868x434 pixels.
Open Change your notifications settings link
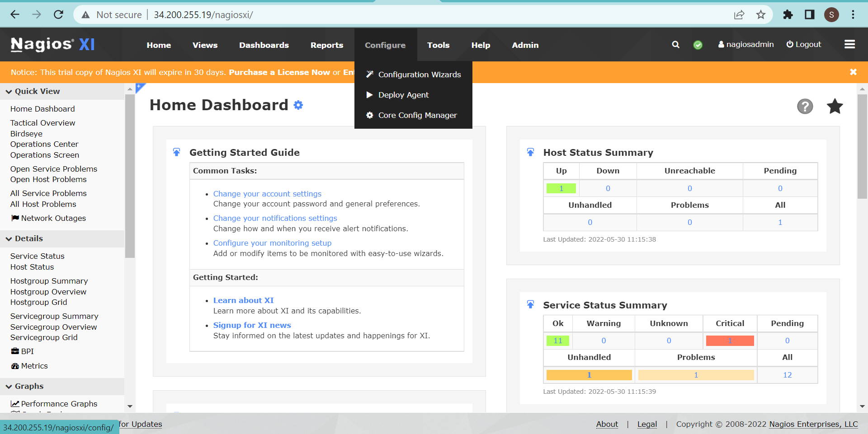275,218
